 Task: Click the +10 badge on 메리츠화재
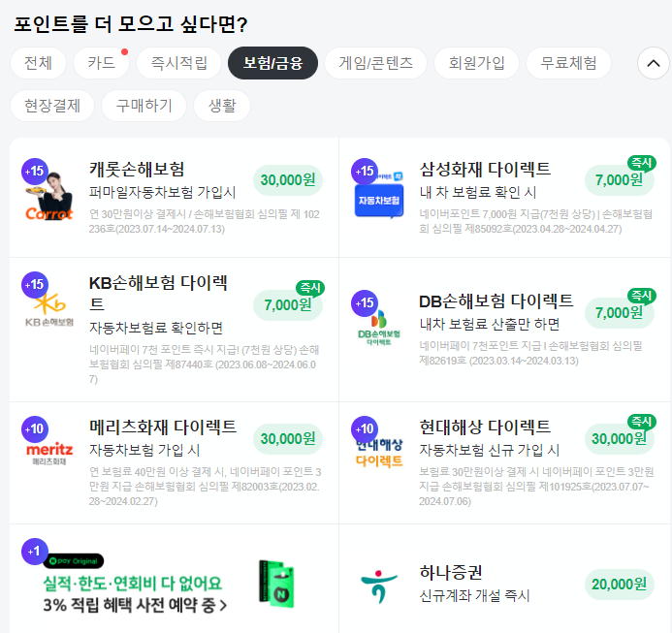[x=35, y=429]
